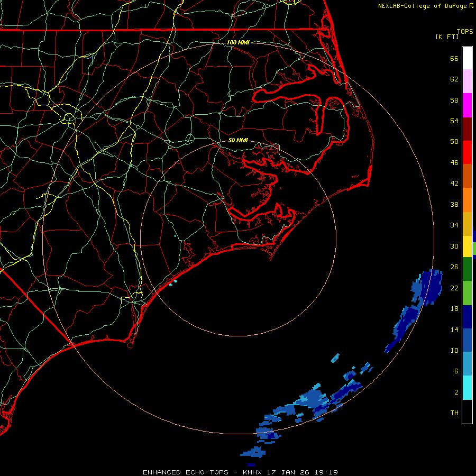Click the dark green legend swatch

tap(467, 269)
